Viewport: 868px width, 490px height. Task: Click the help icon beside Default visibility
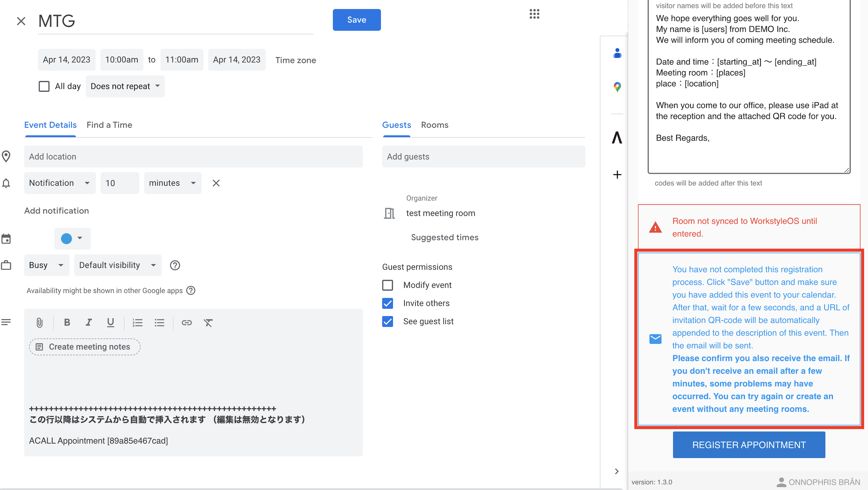click(174, 265)
